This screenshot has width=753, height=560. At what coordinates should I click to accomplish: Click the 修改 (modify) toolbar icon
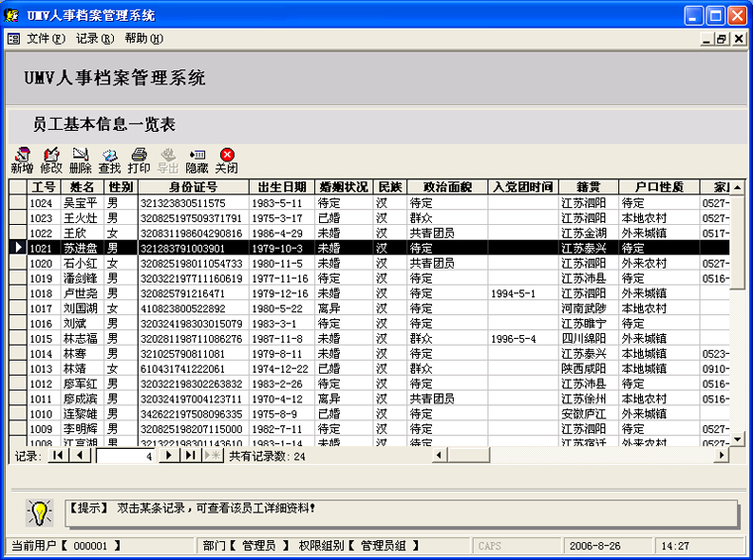(x=52, y=161)
